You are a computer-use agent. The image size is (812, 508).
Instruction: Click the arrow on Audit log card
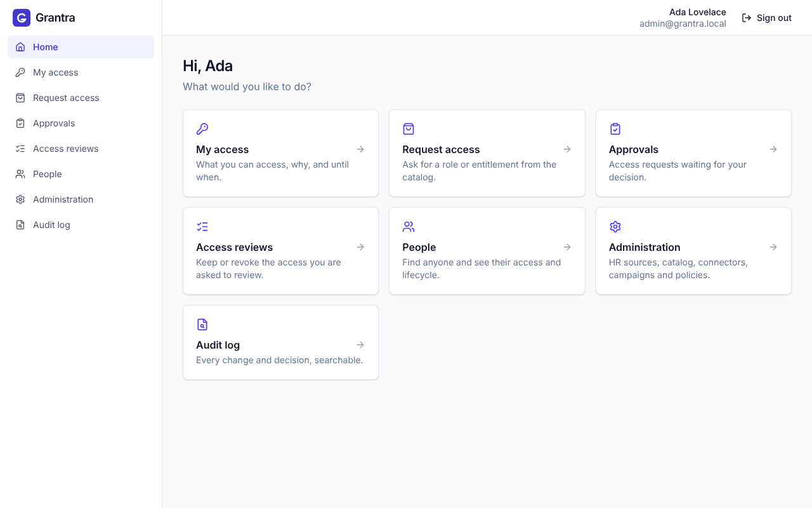click(360, 345)
